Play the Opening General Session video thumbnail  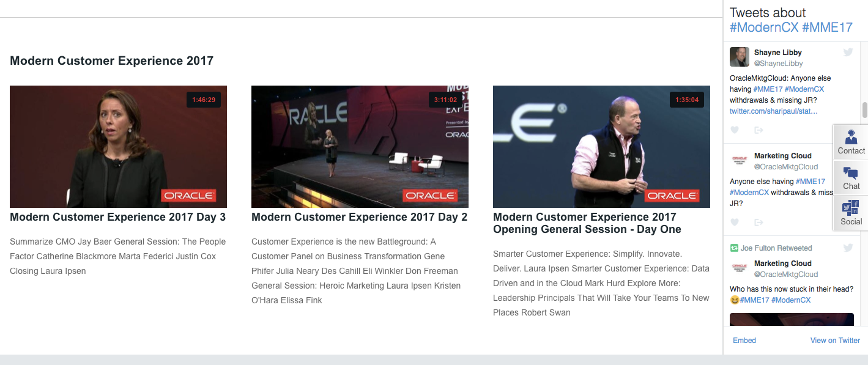(601, 147)
